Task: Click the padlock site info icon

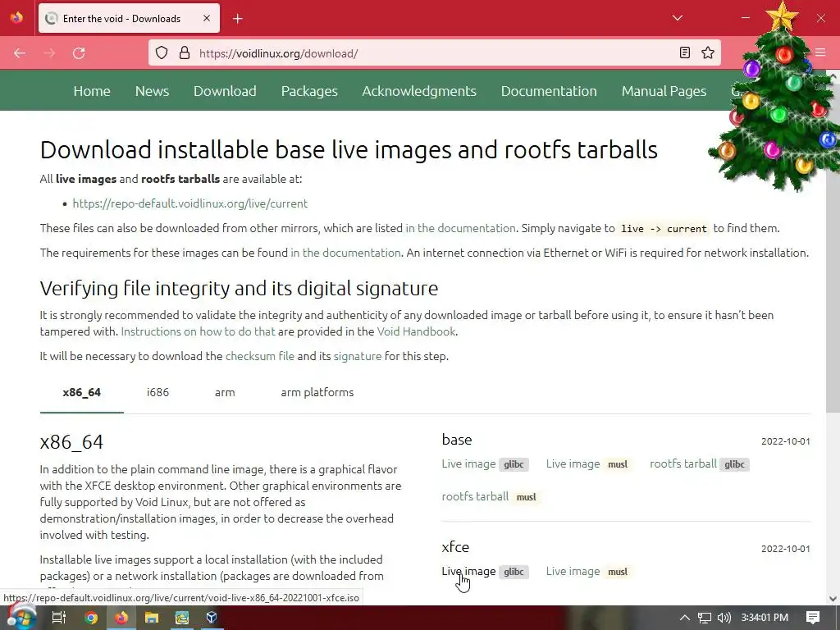Action: point(185,53)
